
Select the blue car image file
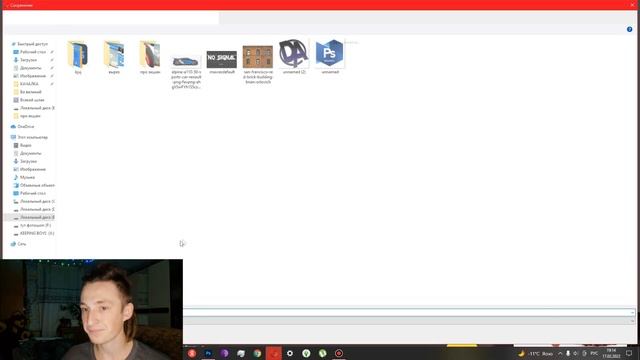pos(186,62)
